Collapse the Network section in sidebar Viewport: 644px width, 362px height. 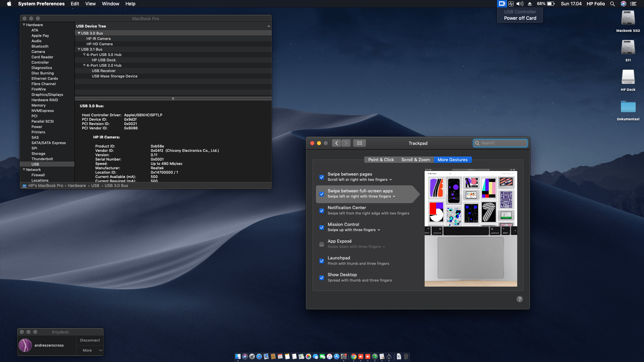[x=24, y=170]
